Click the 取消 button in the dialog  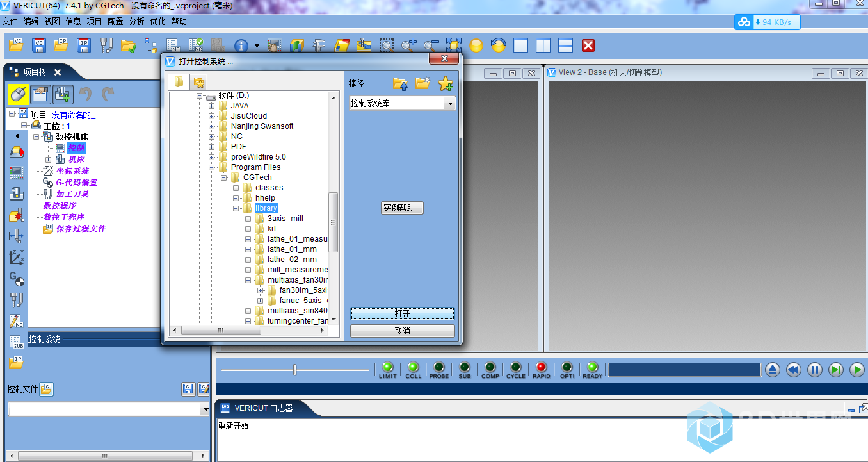point(402,331)
